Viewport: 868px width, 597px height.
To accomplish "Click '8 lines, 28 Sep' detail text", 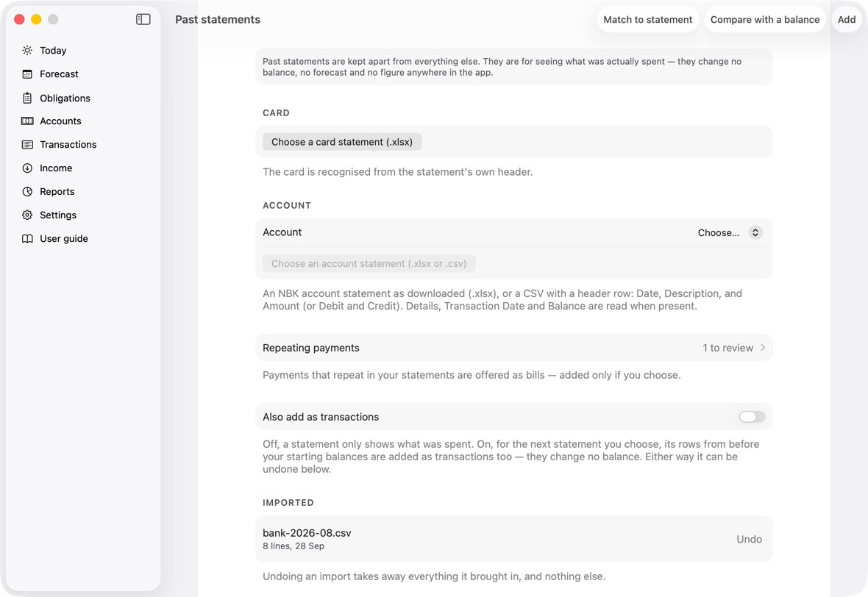I will [x=294, y=546].
